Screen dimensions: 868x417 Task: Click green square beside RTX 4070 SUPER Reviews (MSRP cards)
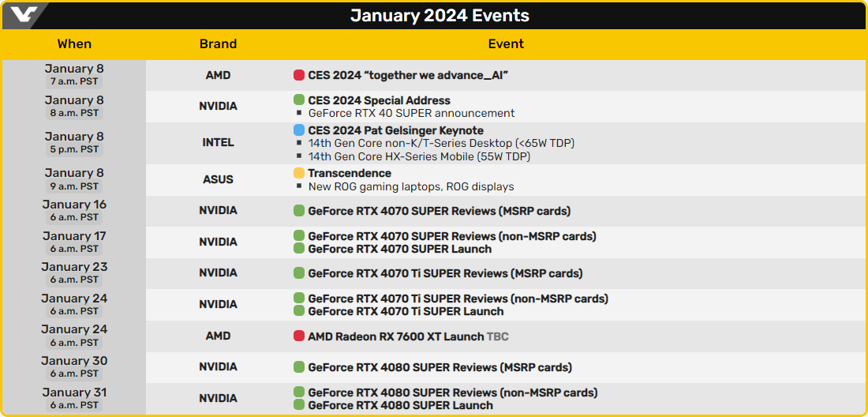click(x=299, y=211)
